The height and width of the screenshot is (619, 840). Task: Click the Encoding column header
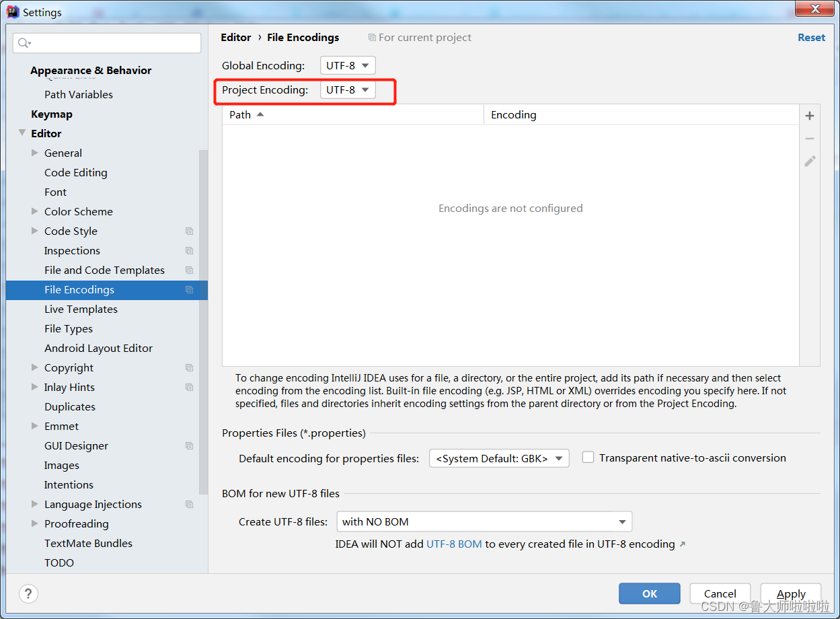pos(642,114)
